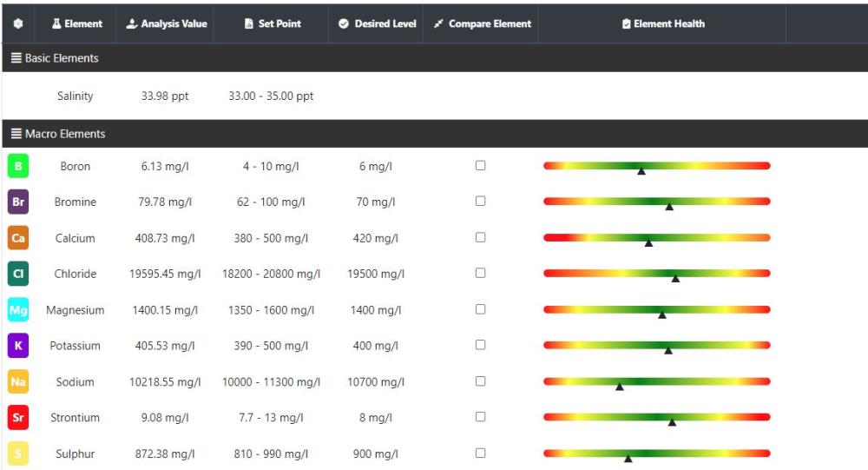Viewport: 868px width, 470px height.
Task: Collapse the Basic Elements section
Action: pyautogui.click(x=56, y=58)
